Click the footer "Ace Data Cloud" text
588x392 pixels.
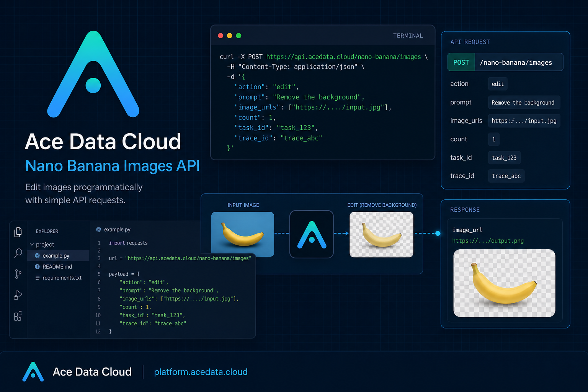tap(92, 372)
